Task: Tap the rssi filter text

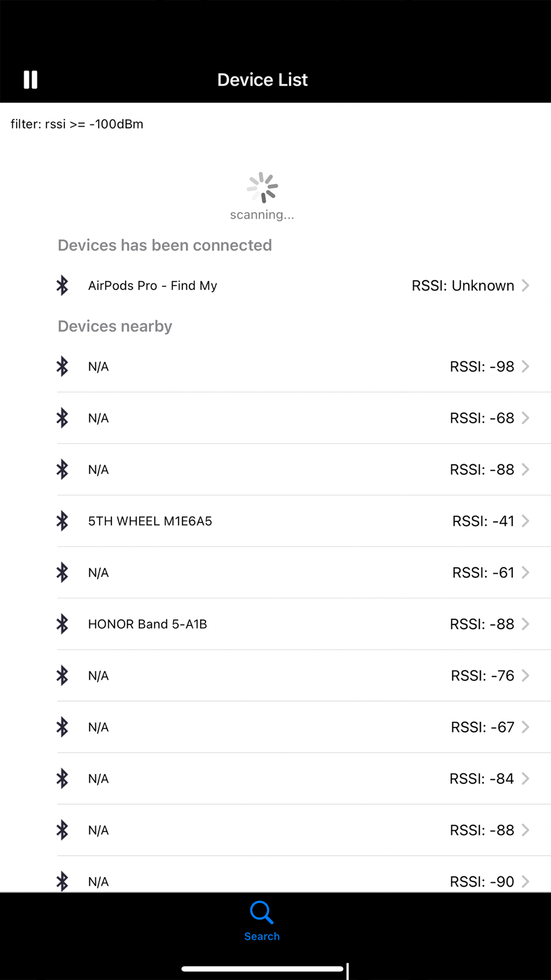Action: pyautogui.click(x=77, y=124)
